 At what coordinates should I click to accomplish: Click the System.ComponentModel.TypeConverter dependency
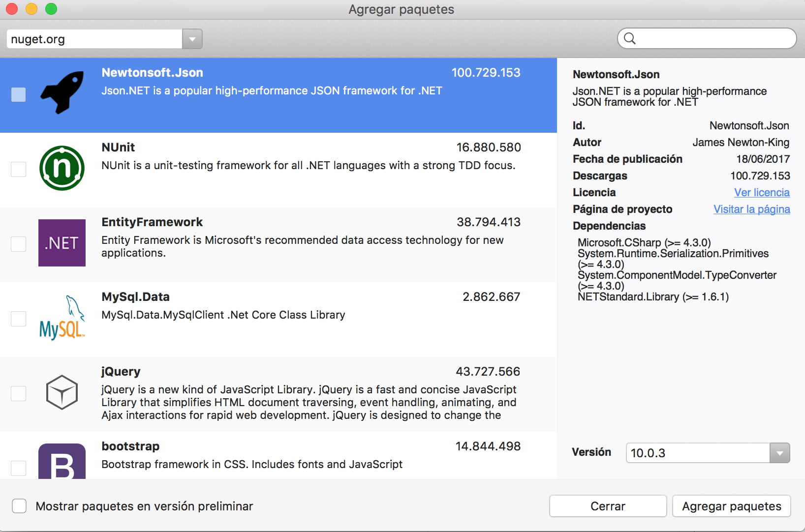[x=677, y=280]
